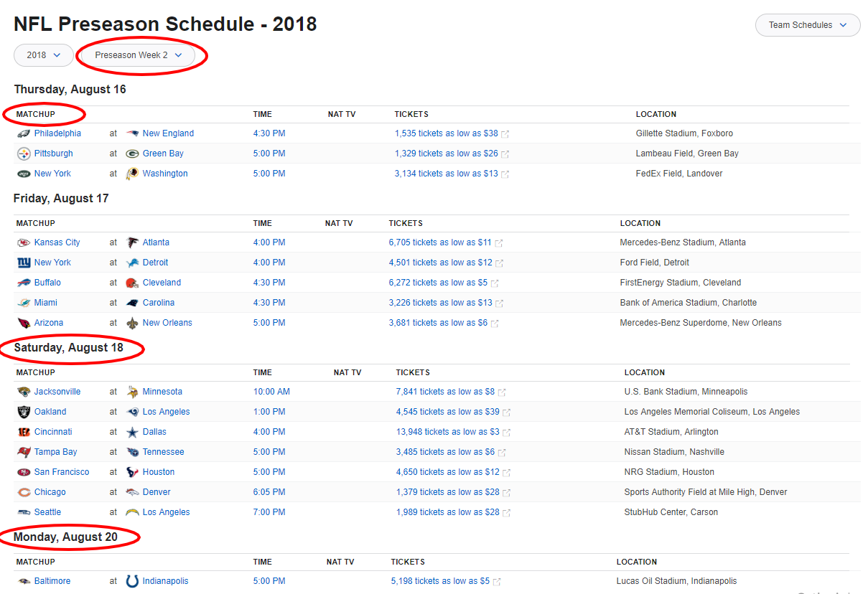The width and height of the screenshot is (868, 594).
Task: Open the 6:05 PM Chicago at Denver time
Action: click(x=269, y=492)
